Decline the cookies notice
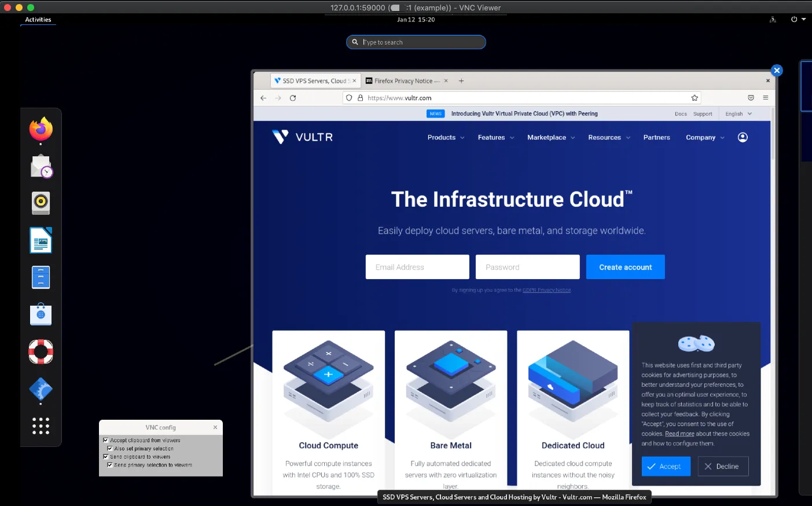 pyautogui.click(x=723, y=466)
